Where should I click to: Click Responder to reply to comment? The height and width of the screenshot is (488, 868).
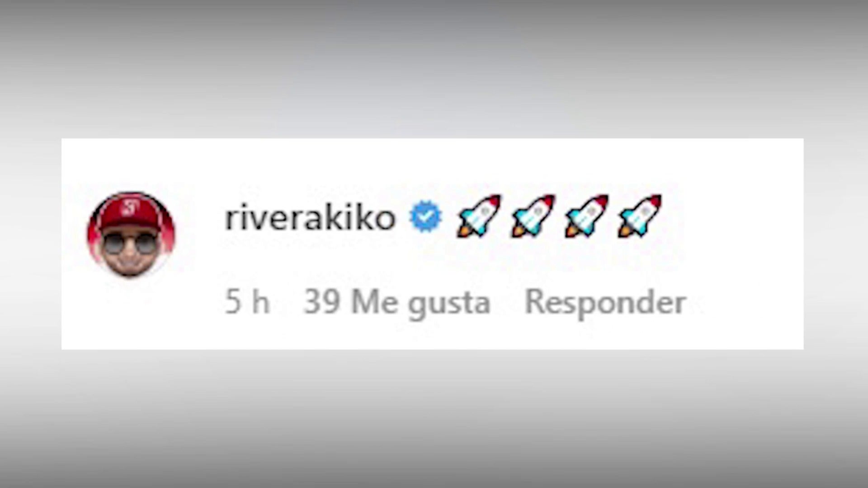click(605, 304)
